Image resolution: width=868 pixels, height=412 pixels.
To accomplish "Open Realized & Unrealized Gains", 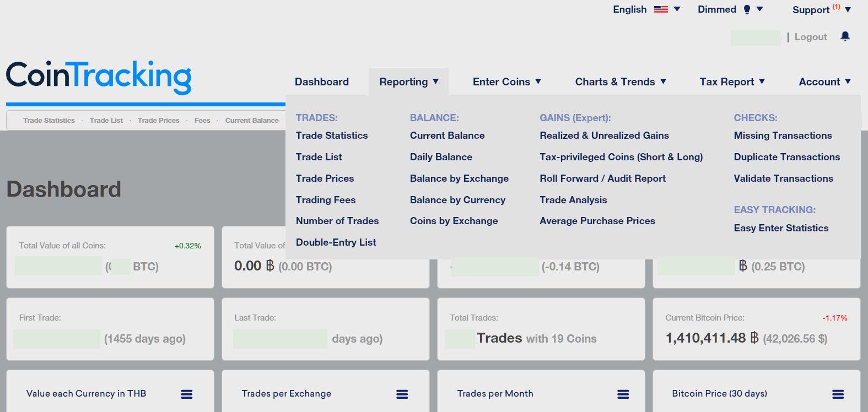I will tap(605, 135).
